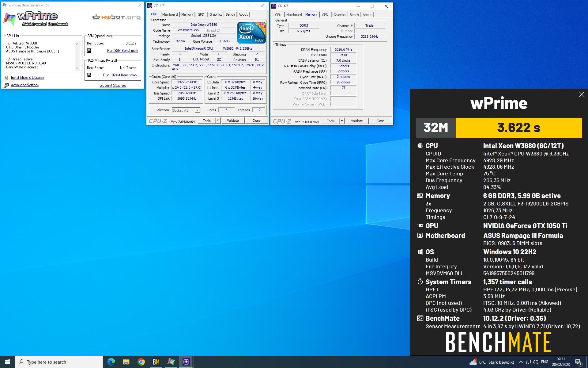Click the Advanced Settings wrench icon
Screen dimensions: 588x368
pyautogui.click(x=6, y=85)
